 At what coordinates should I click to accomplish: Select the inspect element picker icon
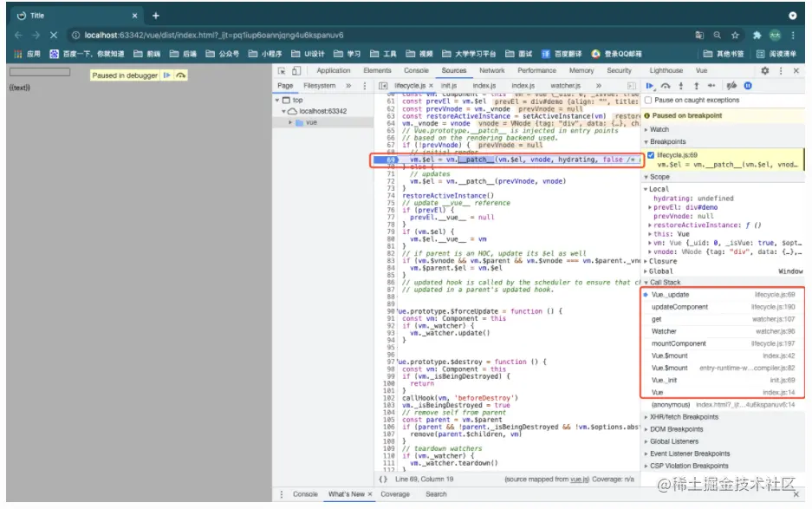281,70
